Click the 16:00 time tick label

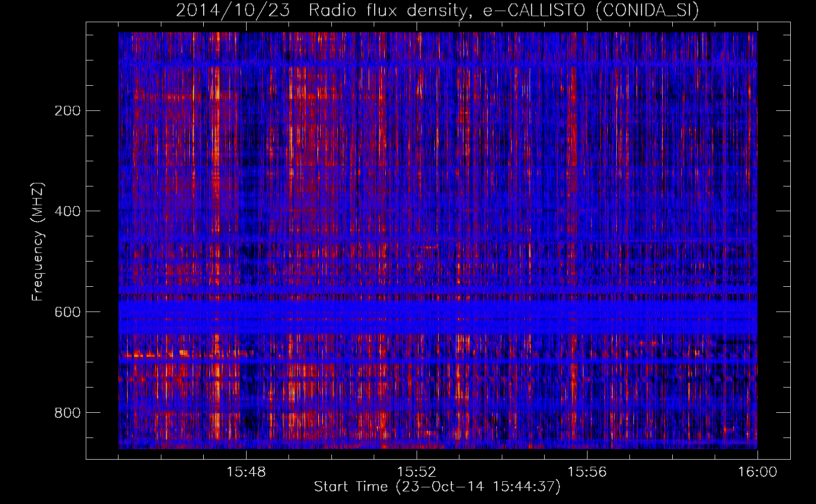(757, 472)
